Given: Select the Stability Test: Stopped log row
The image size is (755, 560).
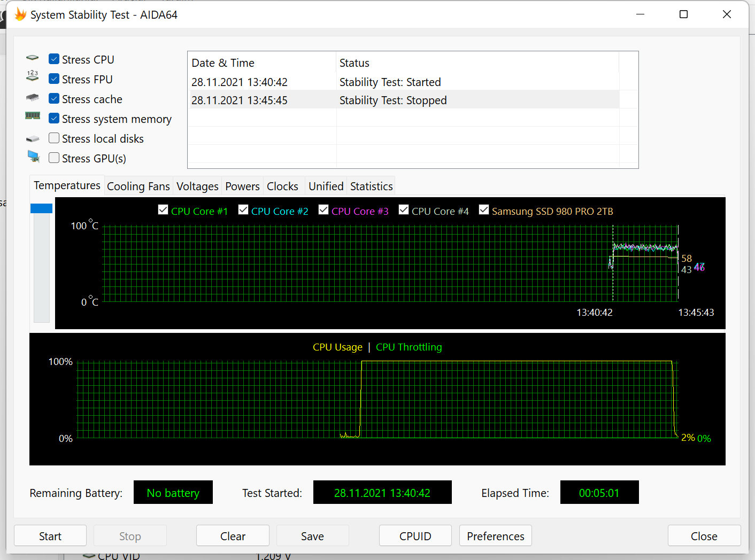Looking at the screenshot, I should pyautogui.click(x=405, y=100).
